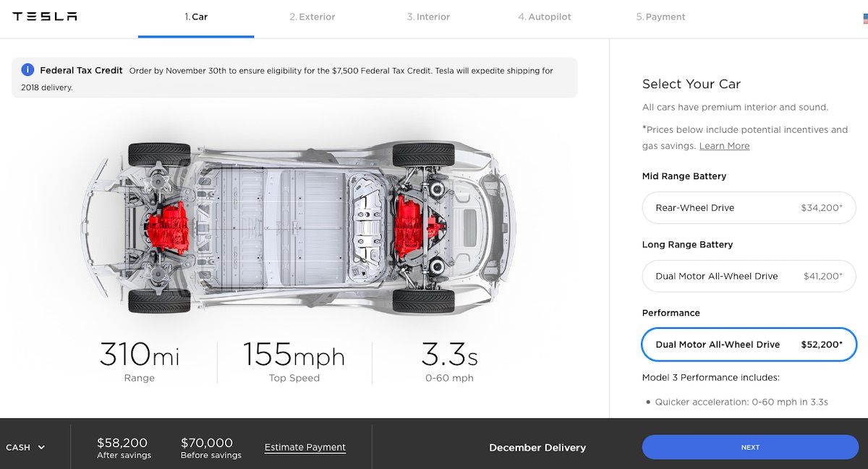Go to the Interior step tab
Screen dimensions: 868x469
click(428, 17)
